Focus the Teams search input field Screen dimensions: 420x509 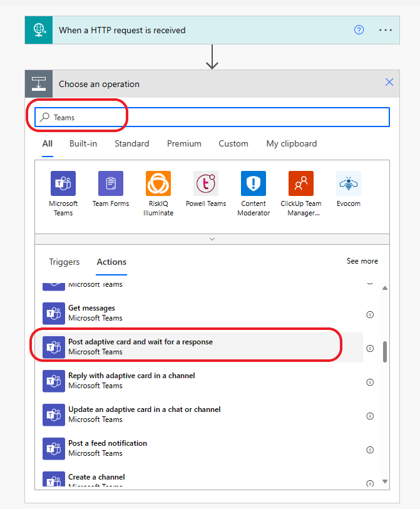coord(212,117)
